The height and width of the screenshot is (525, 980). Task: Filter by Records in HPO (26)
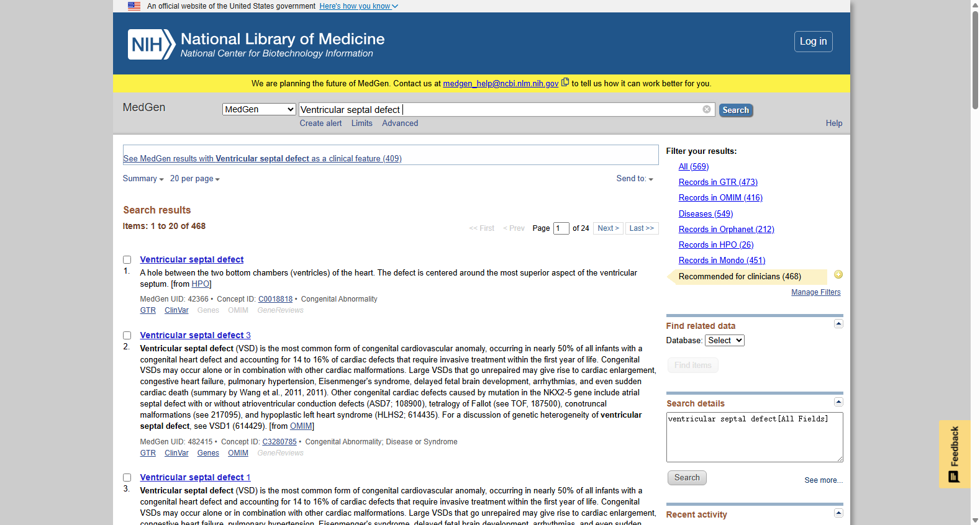coord(716,245)
